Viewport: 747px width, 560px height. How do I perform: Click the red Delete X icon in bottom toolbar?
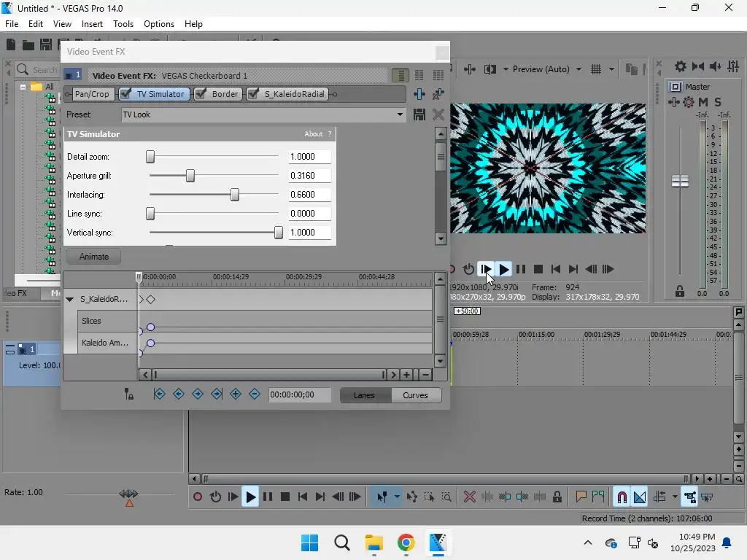469,497
